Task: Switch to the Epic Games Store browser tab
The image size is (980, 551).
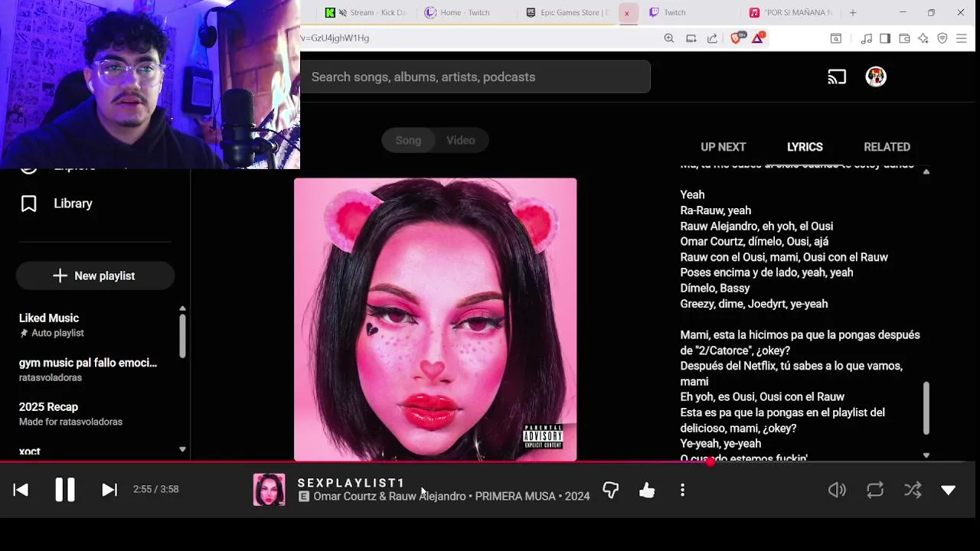Action: (567, 12)
